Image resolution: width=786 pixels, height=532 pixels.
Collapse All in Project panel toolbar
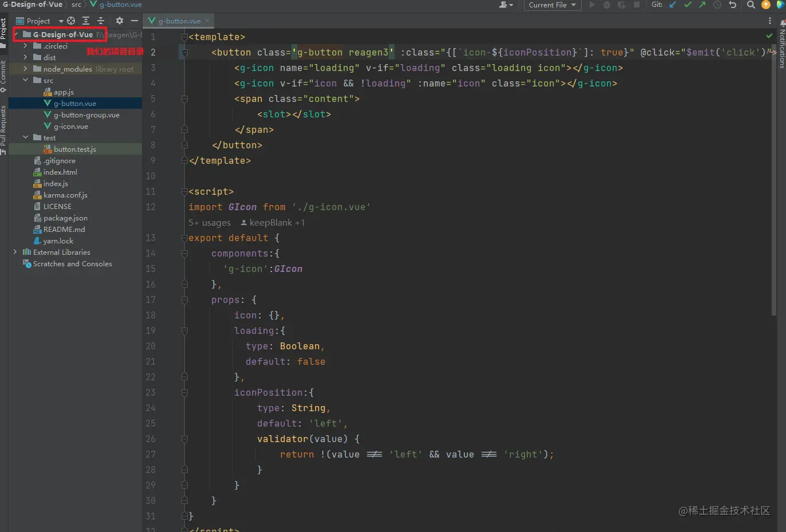pyautogui.click(x=101, y=21)
